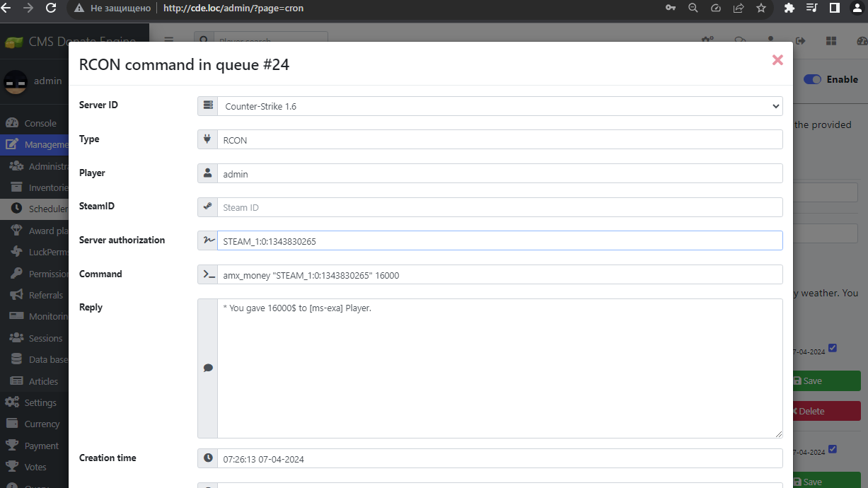Viewport: 868px width, 488px height.
Task: Click the share page icon in address bar
Action: click(x=738, y=8)
